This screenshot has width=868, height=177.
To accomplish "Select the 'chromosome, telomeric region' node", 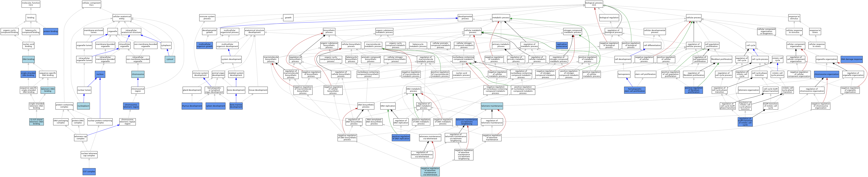I will [x=131, y=106].
